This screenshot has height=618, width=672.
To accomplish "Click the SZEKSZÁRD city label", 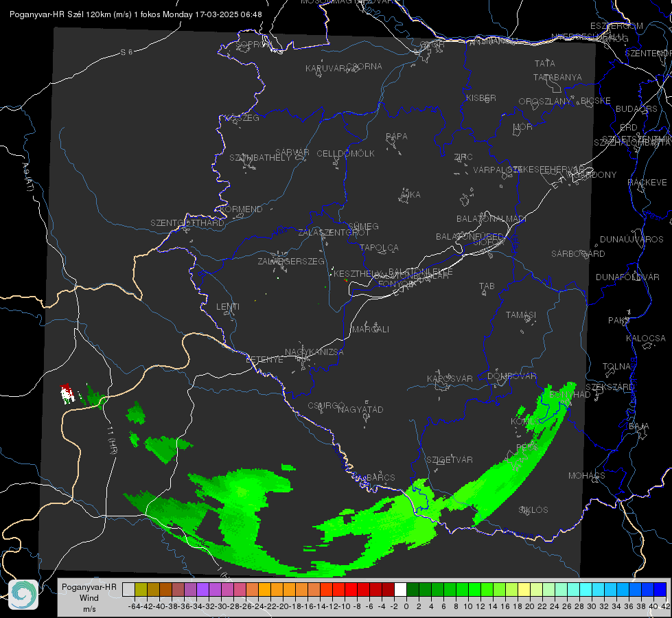I will coord(610,387).
